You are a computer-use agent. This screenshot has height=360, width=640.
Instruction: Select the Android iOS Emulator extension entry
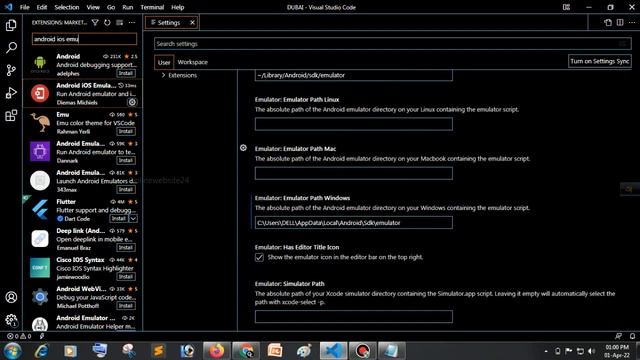(x=83, y=93)
